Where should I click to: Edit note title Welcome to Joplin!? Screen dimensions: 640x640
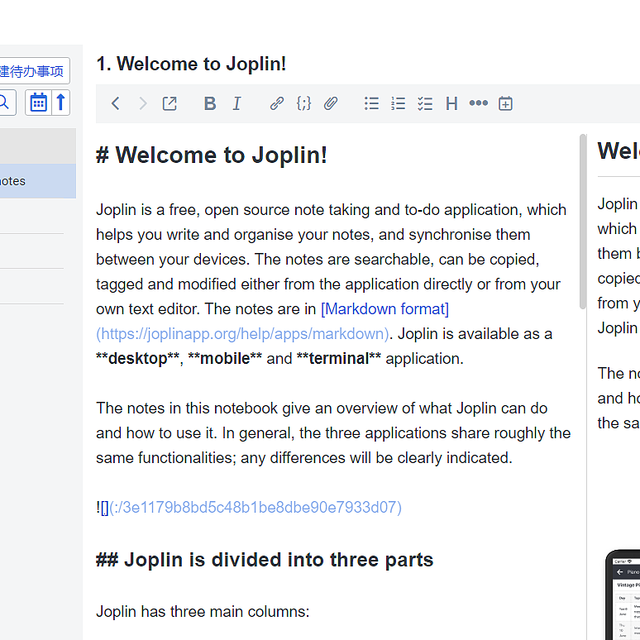click(191, 64)
